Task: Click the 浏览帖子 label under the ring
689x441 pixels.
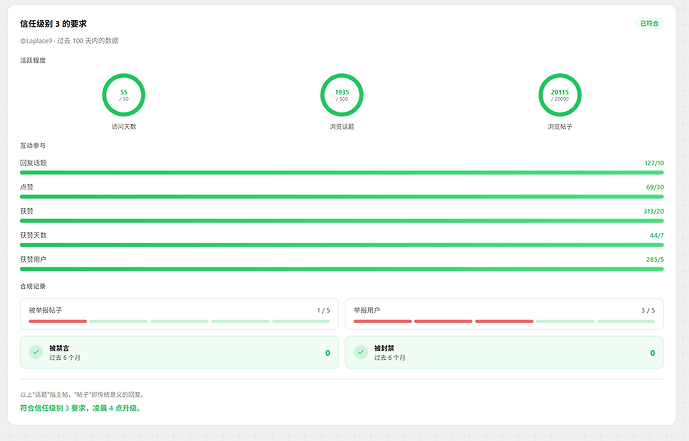Action: coord(560,127)
